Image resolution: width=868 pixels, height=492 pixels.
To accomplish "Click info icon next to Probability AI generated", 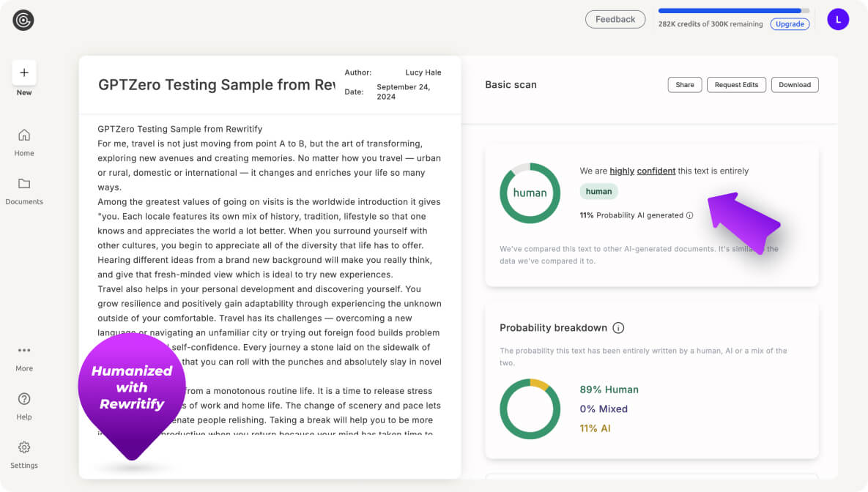I will pos(689,216).
